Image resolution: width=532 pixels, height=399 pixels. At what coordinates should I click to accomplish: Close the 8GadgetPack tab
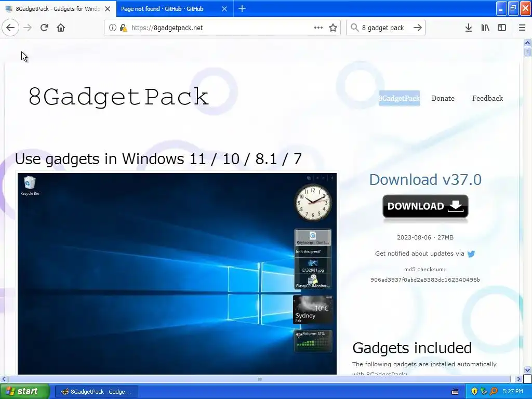tap(108, 9)
